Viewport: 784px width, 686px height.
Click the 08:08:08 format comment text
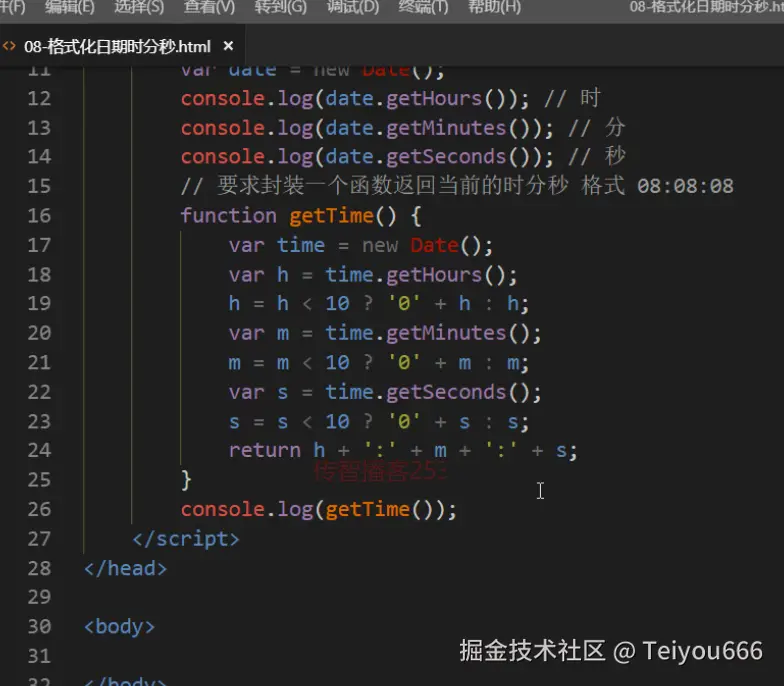[x=685, y=186]
